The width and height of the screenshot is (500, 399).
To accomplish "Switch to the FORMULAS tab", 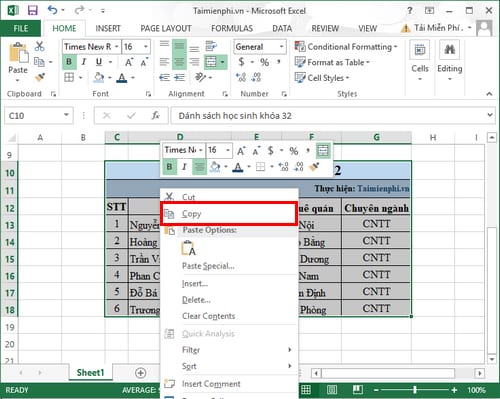I will (x=232, y=29).
